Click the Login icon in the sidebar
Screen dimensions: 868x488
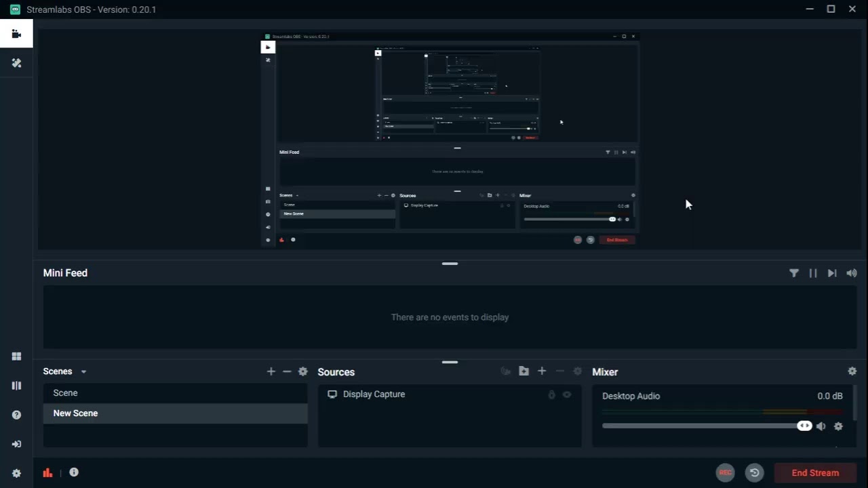coord(16,444)
